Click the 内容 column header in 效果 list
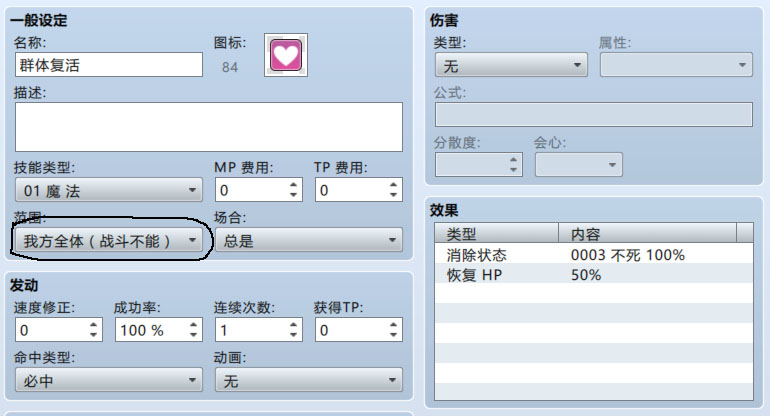 [647, 233]
